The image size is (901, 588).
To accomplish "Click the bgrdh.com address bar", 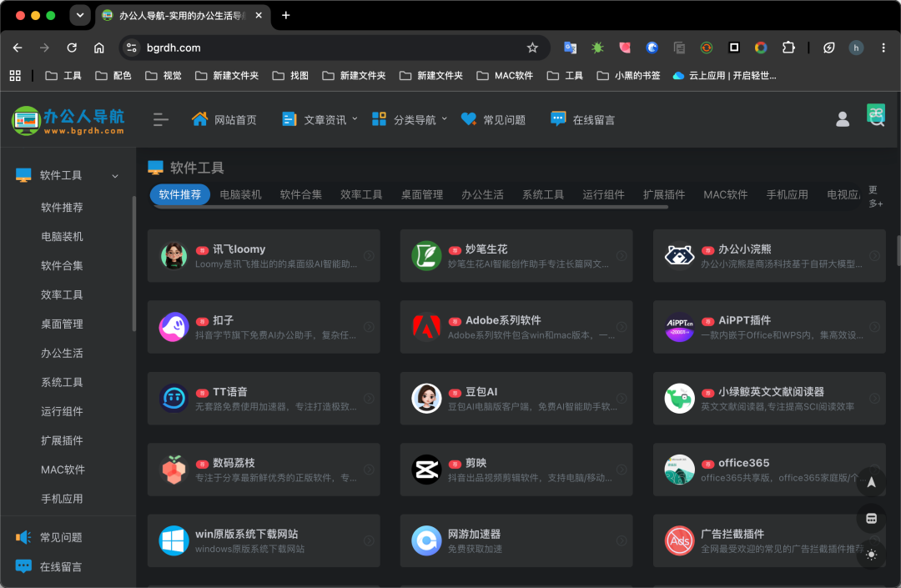I will (333, 48).
